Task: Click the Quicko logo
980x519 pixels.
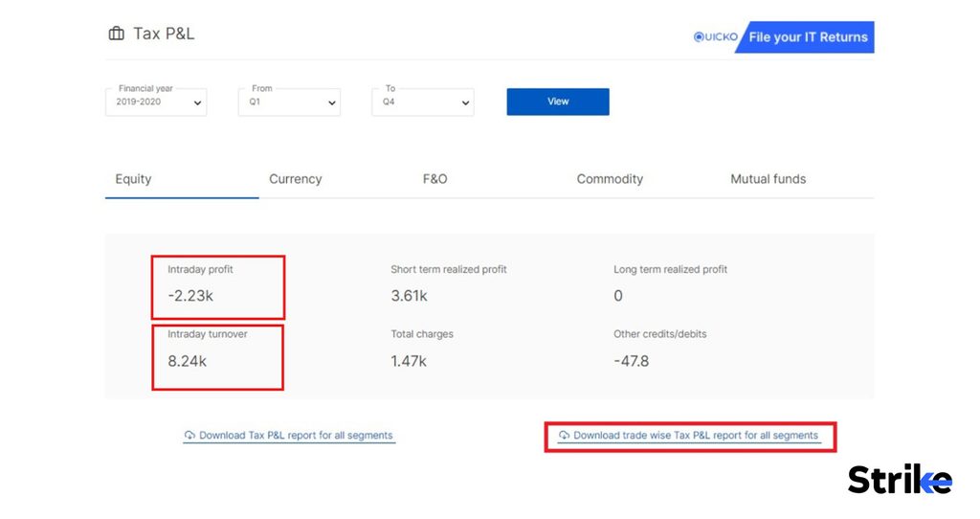Action: (716, 37)
